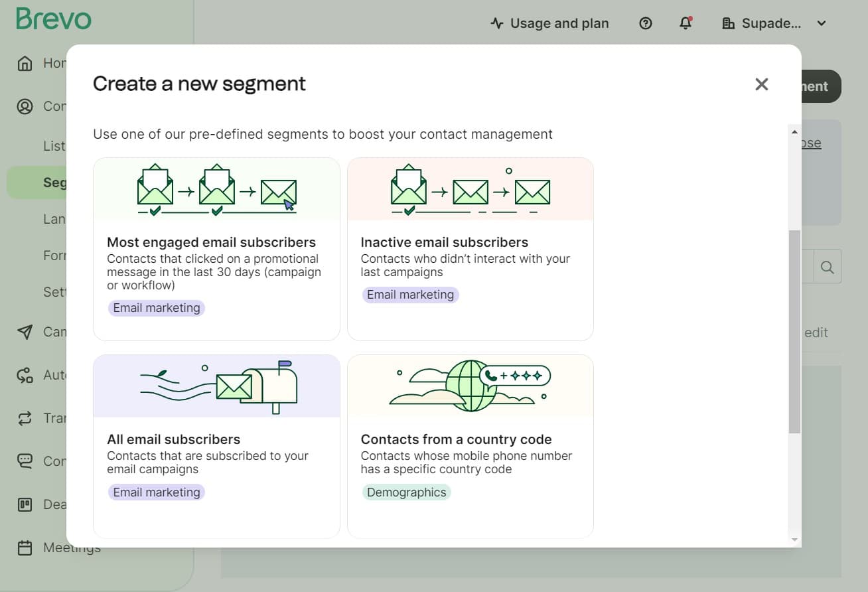Click the Brevo logo
The width and height of the screenshot is (868, 592).
pyautogui.click(x=53, y=19)
